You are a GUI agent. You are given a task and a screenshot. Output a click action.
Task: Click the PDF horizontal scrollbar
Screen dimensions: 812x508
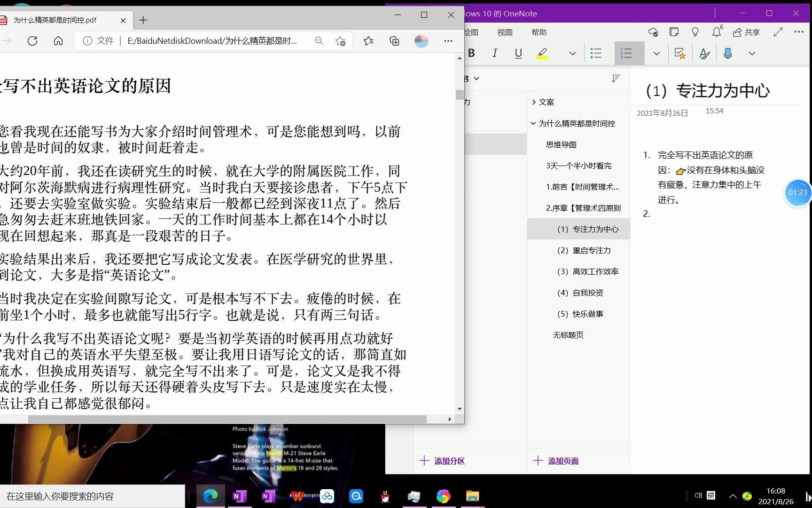pos(227,419)
